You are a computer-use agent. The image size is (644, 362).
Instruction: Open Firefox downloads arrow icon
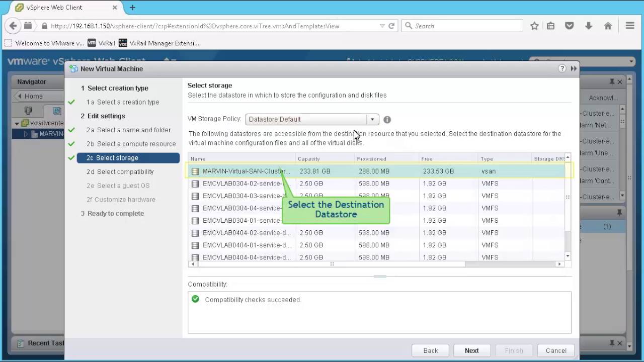coord(589,26)
